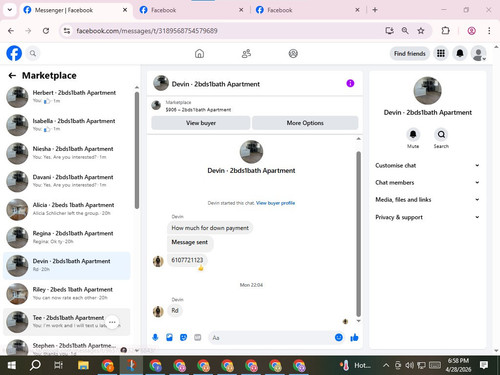Switch to the second Facebook tab
Screen dimensions: 500x375
[192, 10]
